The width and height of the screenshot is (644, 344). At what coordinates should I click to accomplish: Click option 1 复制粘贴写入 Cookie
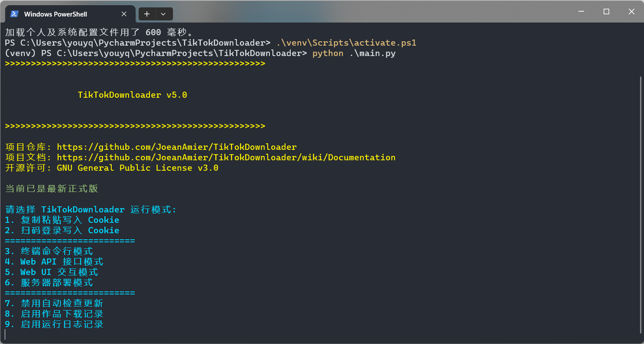[x=62, y=220]
